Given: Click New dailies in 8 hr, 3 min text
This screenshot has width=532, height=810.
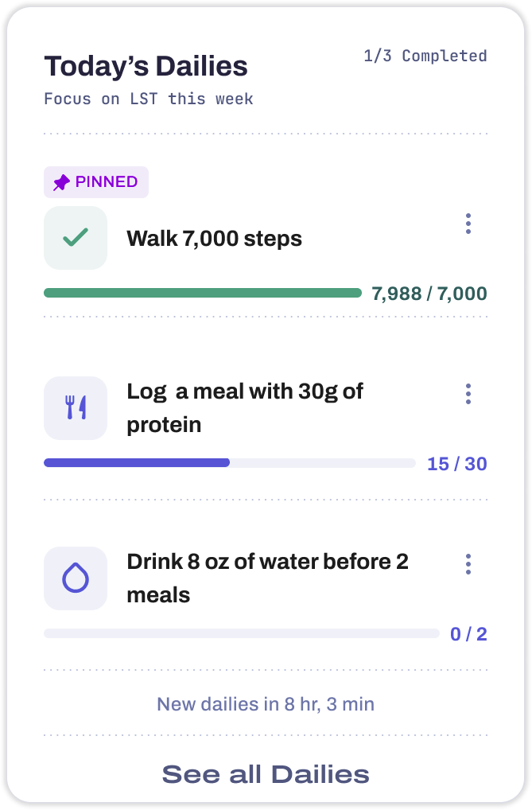Looking at the screenshot, I should (266, 704).
